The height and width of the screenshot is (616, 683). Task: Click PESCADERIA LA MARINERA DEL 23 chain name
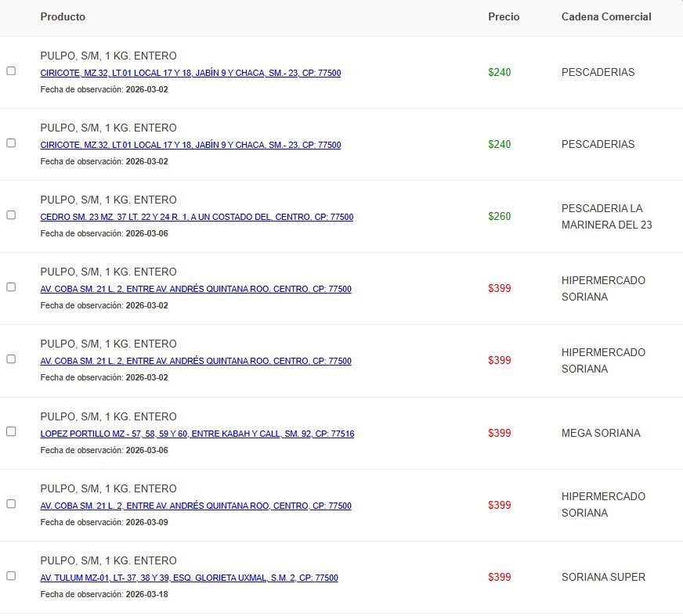pos(606,216)
